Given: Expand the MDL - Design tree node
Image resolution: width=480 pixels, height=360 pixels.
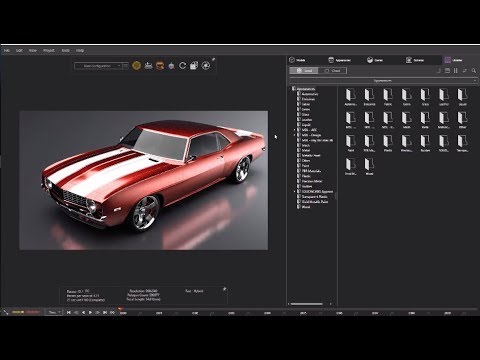Looking at the screenshot, I should pyautogui.click(x=294, y=135).
